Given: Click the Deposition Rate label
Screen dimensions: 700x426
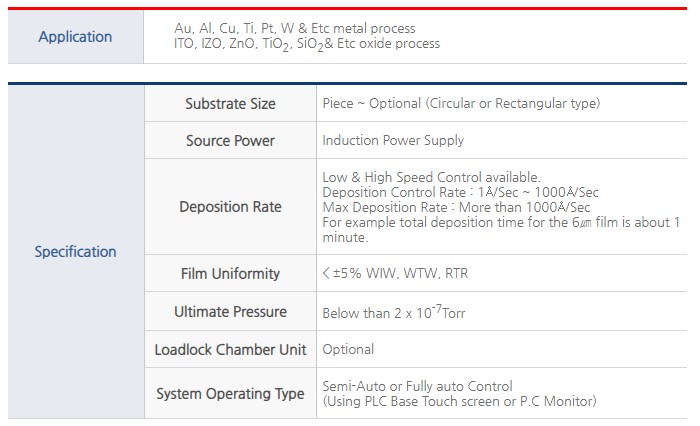Looking at the screenshot, I should 230,207.
